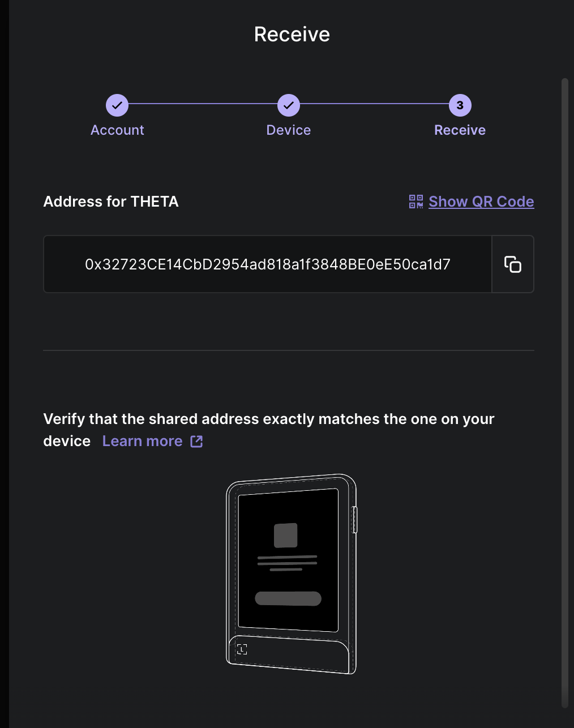Click the numbered badge 3 above Receive
Image resolution: width=574 pixels, height=728 pixels.
click(460, 105)
